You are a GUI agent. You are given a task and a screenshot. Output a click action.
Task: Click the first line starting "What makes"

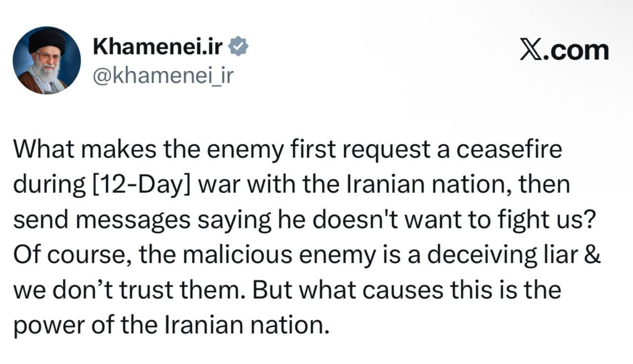pos(287,150)
